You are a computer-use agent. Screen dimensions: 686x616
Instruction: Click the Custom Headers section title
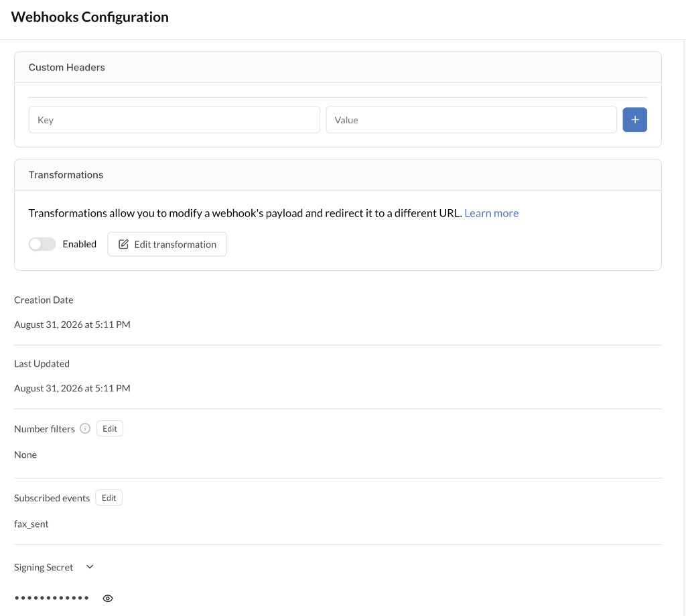[x=66, y=68]
